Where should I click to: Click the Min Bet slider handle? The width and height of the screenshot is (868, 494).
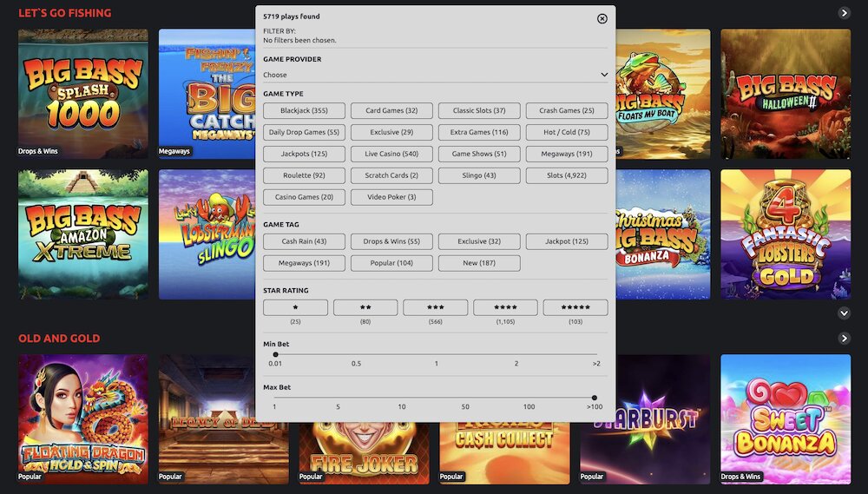coord(275,354)
